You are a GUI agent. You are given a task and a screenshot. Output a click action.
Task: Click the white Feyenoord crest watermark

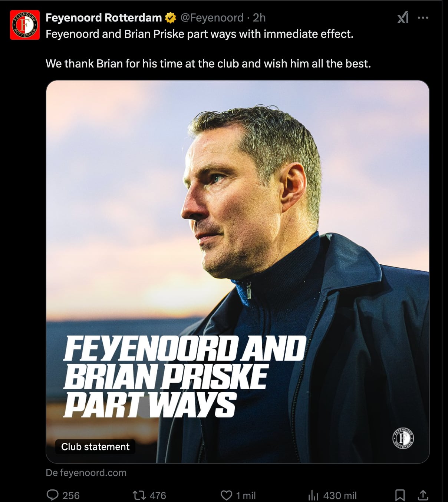coord(403,438)
